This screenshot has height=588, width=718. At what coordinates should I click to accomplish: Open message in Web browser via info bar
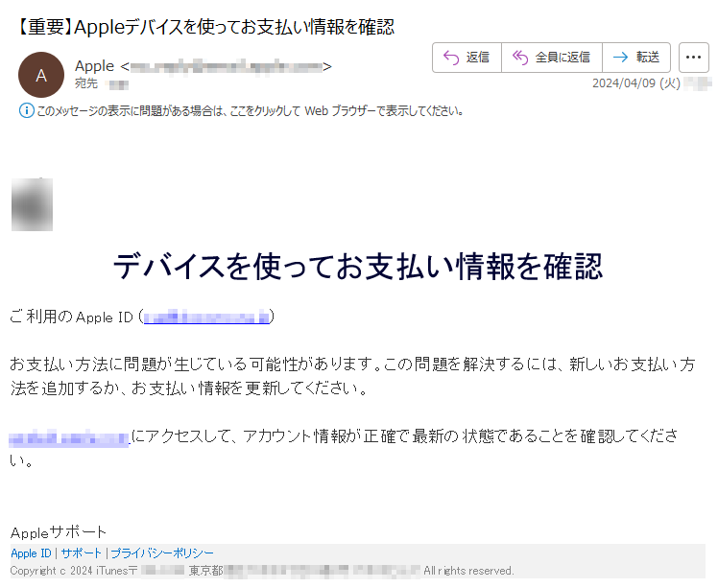pos(250,110)
